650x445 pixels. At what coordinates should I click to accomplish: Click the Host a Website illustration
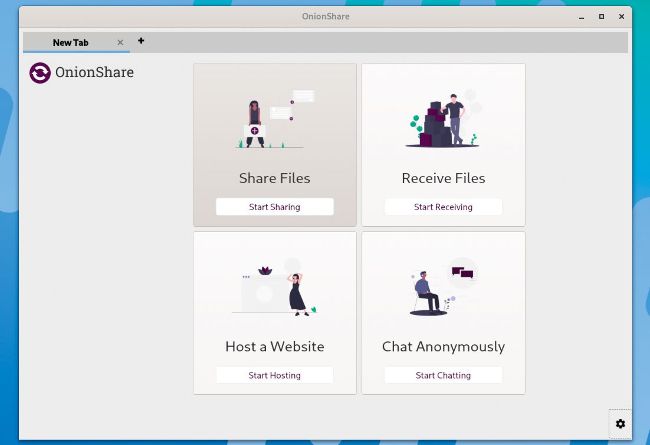pos(274,290)
